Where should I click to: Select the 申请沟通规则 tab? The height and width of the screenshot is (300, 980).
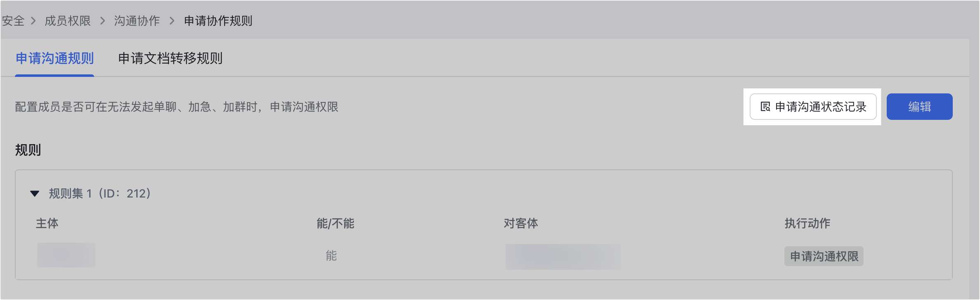click(54, 58)
